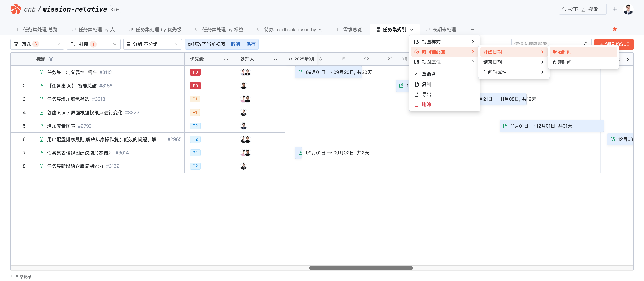The width and height of the screenshot is (644, 281).
Task: Open the 排序 sort dropdown
Action: [x=94, y=44]
